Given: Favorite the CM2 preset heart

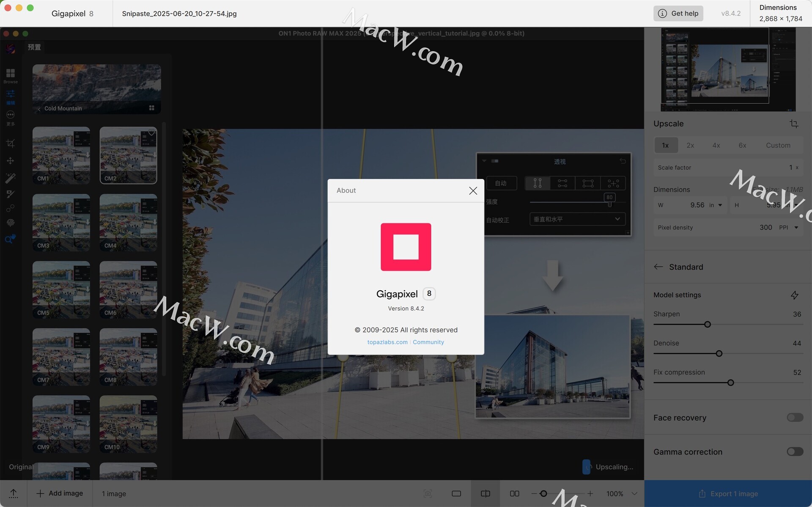Looking at the screenshot, I should pos(151,133).
